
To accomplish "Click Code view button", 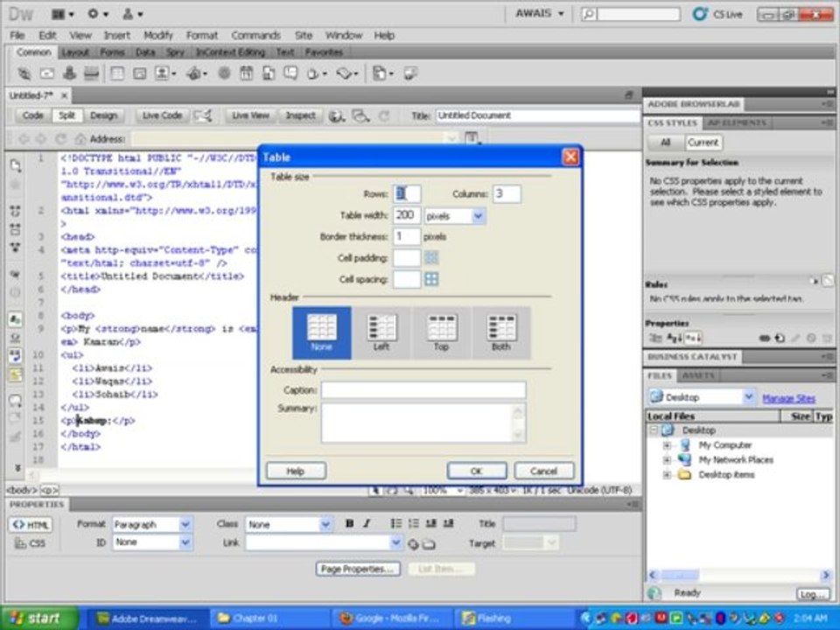I will click(32, 115).
